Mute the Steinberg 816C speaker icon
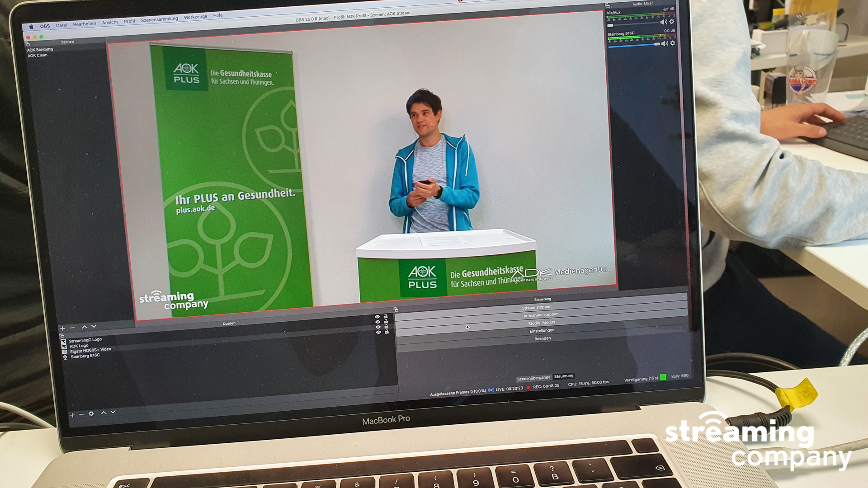The image size is (868, 488). click(x=664, y=43)
